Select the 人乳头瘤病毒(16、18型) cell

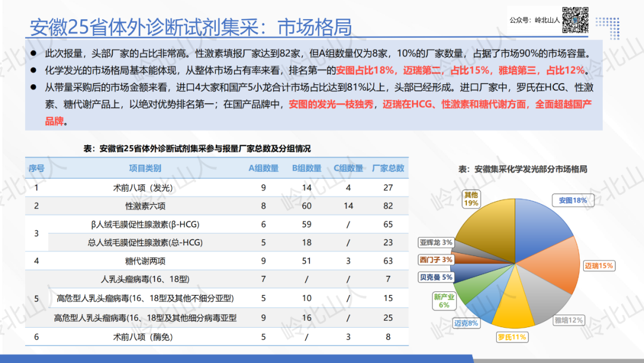(x=145, y=279)
